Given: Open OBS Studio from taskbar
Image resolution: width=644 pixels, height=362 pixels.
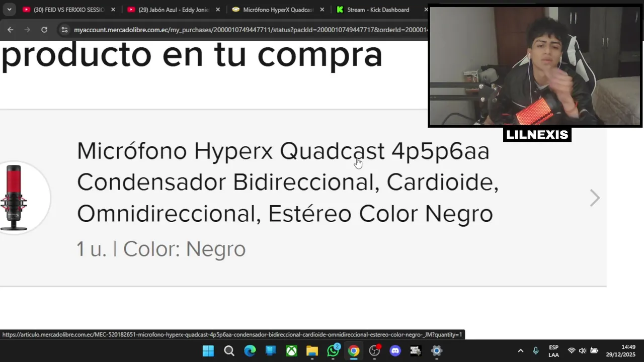Looking at the screenshot, I should (375, 351).
